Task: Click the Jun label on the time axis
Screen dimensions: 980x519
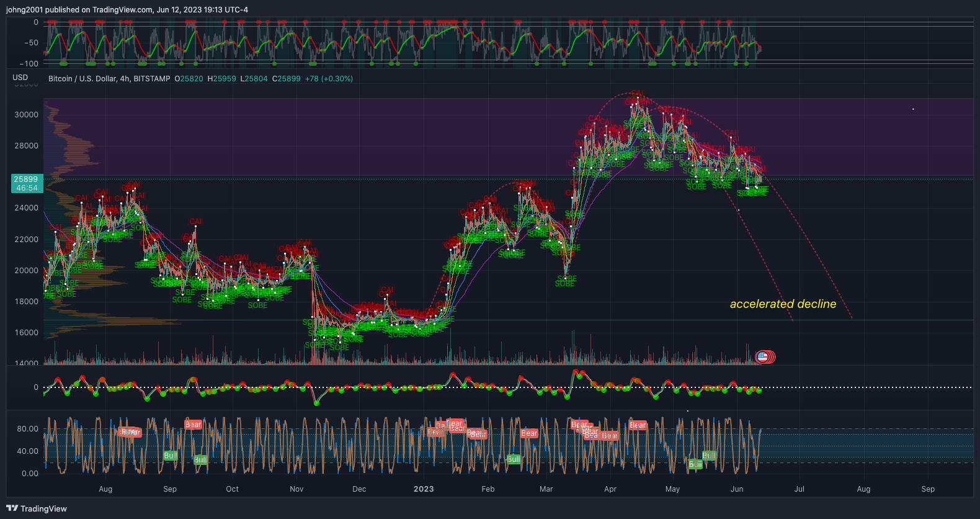Action: pyautogui.click(x=737, y=489)
